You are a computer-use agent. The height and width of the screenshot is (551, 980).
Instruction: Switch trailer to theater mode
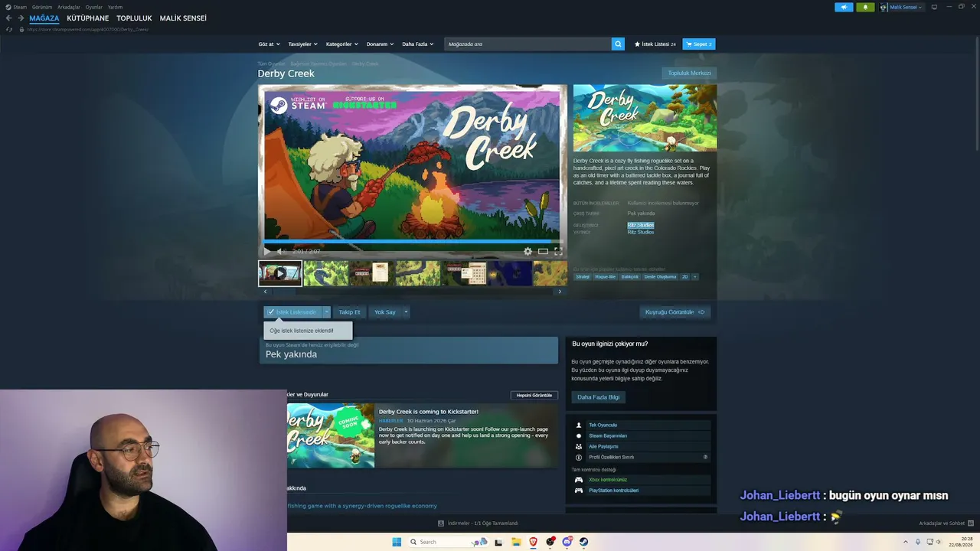pyautogui.click(x=543, y=251)
